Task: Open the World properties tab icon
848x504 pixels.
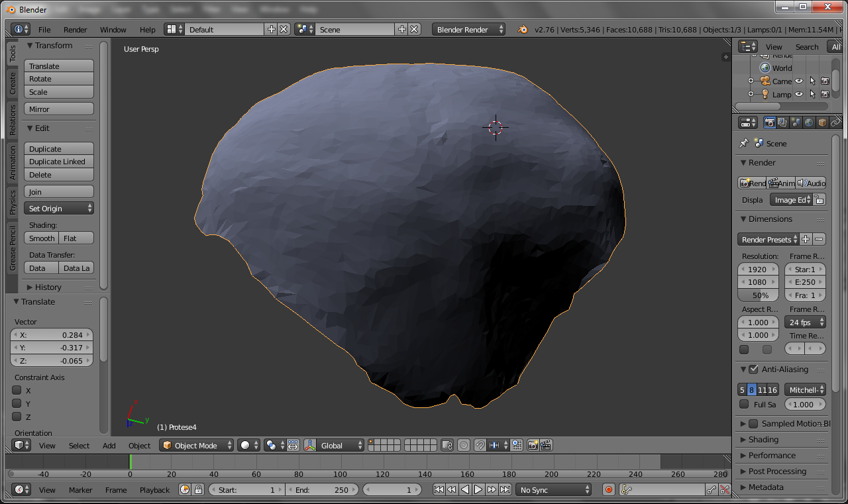Action: (x=809, y=123)
